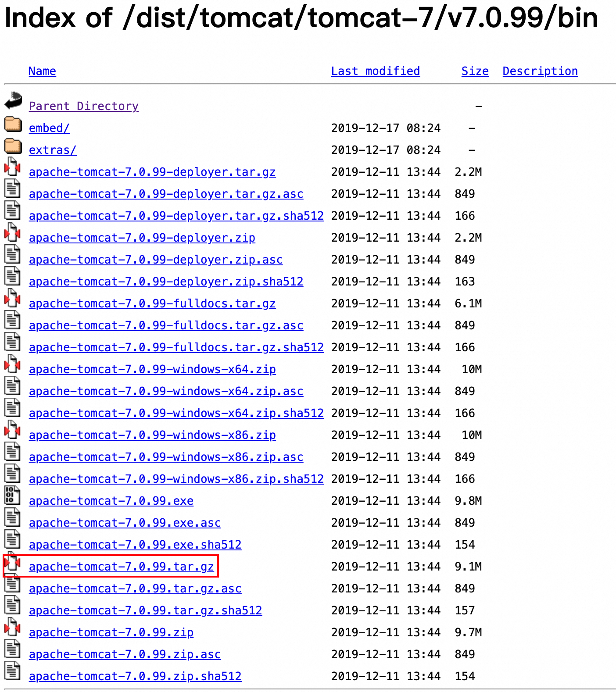Viewport: 616px width, 692px height.
Task: Click the archive icon beside deployer.zip
Action: tap(13, 232)
